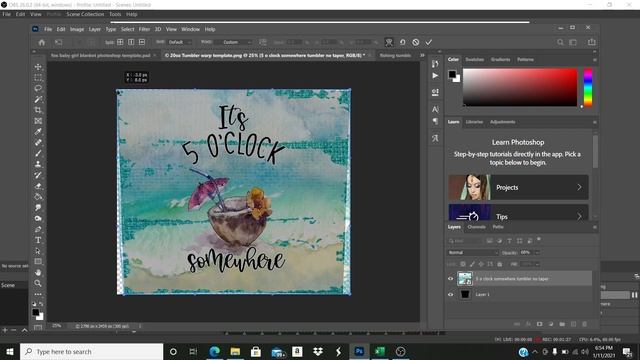640x360 pixels.
Task: Click the reset warp arrow icon
Action: (402, 42)
